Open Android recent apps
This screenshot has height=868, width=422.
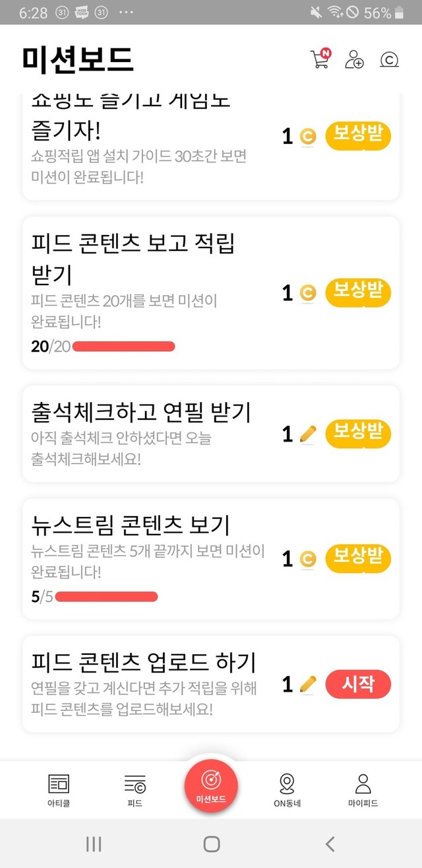94,844
